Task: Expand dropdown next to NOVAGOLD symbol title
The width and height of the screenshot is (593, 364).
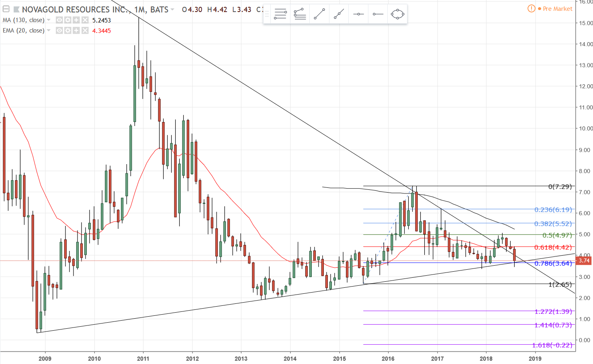Action: point(172,9)
